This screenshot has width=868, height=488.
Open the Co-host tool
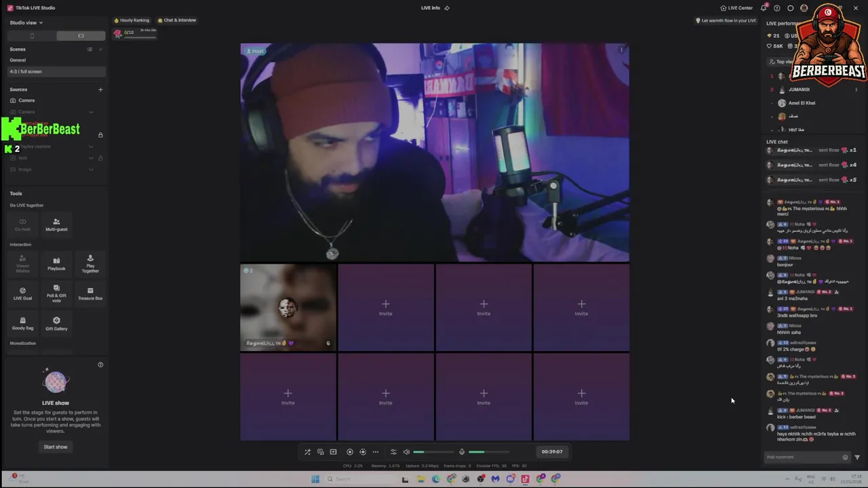22,224
